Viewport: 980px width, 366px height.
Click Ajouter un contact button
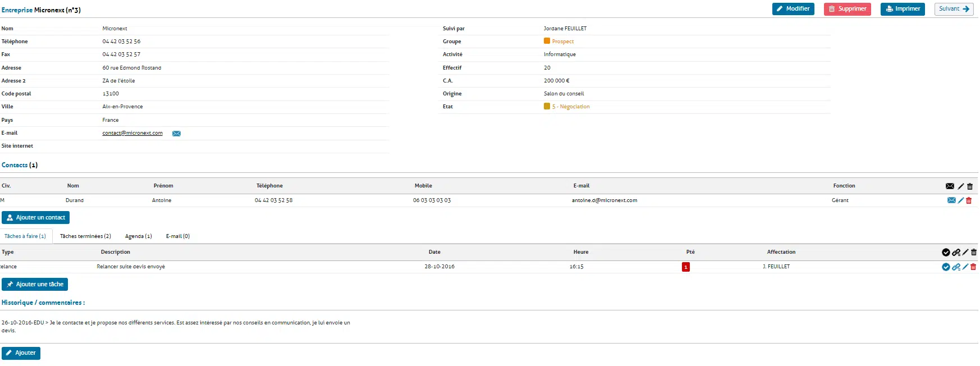click(35, 218)
